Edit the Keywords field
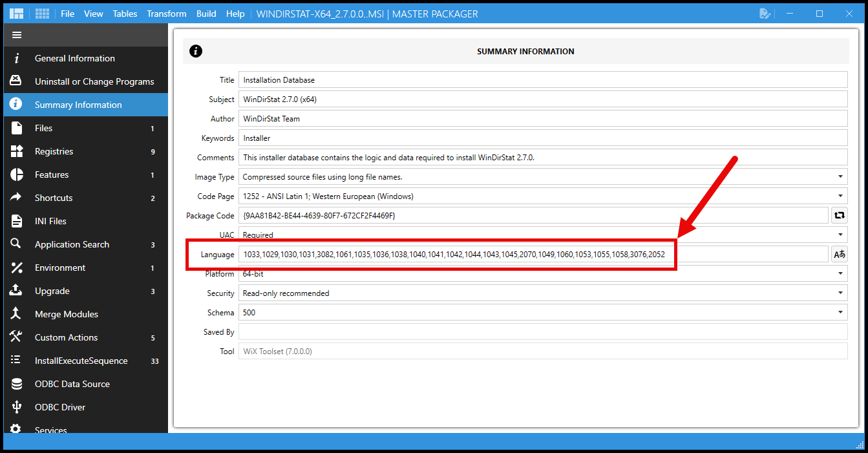The height and width of the screenshot is (453, 868). pyautogui.click(x=543, y=138)
